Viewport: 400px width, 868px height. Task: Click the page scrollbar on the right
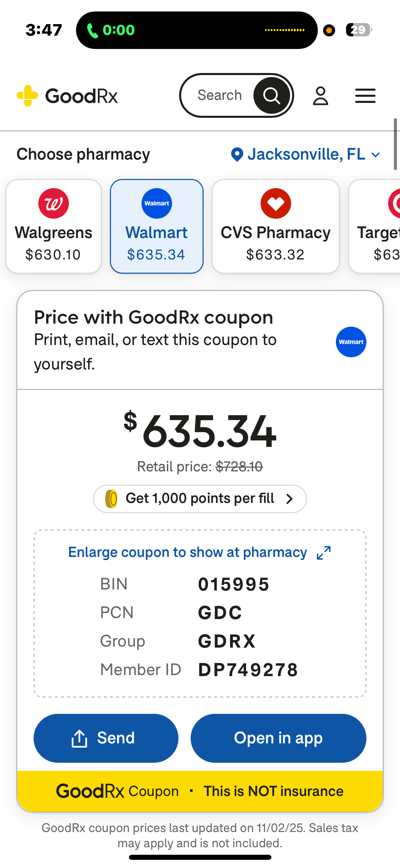pos(395,144)
